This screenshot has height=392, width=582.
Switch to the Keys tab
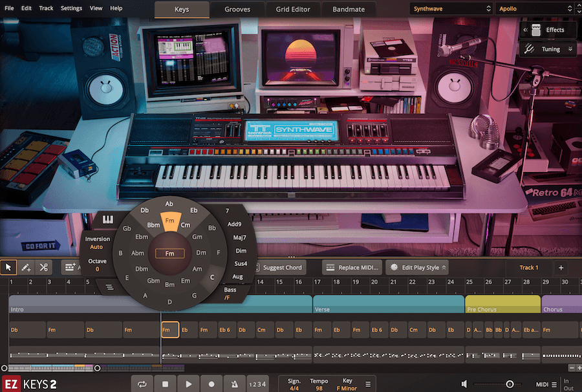click(x=182, y=9)
